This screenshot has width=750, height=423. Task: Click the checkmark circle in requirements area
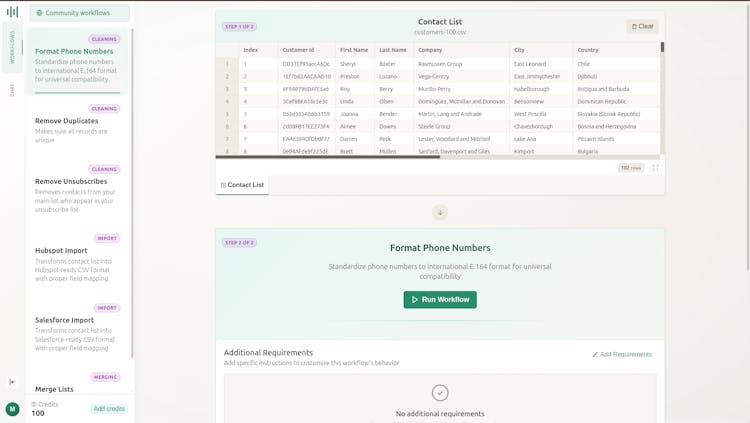pos(440,393)
